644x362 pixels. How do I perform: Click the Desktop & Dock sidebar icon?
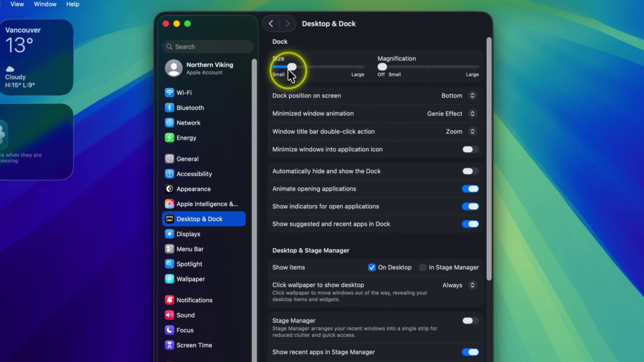(169, 219)
